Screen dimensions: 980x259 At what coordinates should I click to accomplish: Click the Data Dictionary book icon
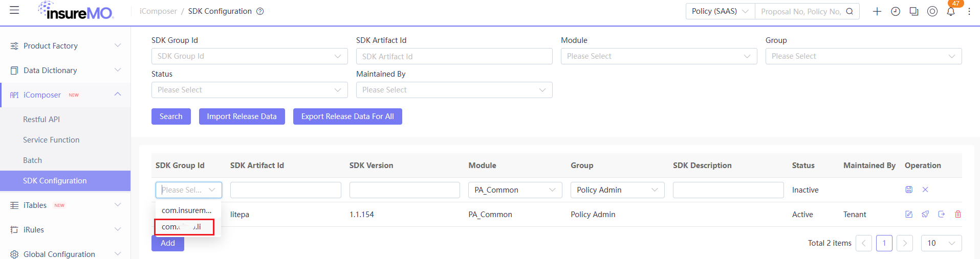click(14, 70)
